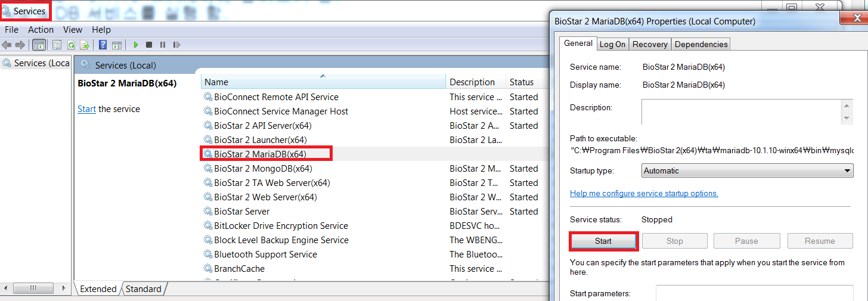Screen dimensions: 868x301
Task: Toggle the Show/Hide Console Tree toolbar icon
Action: 39,45
